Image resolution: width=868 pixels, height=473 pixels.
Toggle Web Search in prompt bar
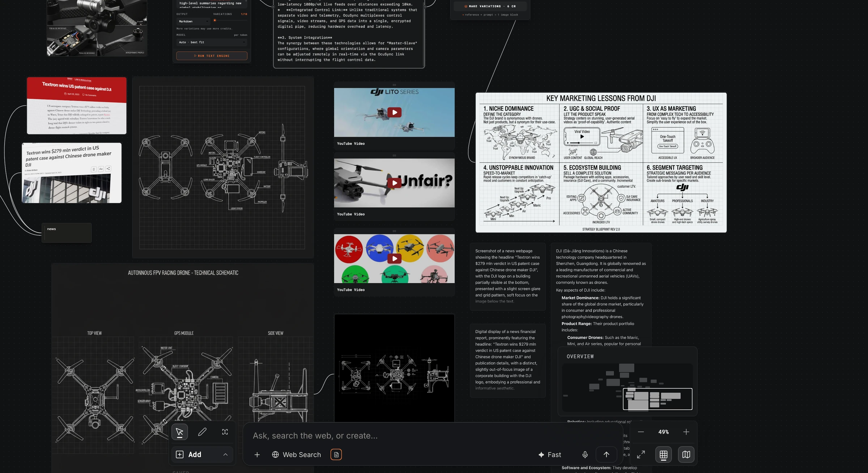point(296,455)
